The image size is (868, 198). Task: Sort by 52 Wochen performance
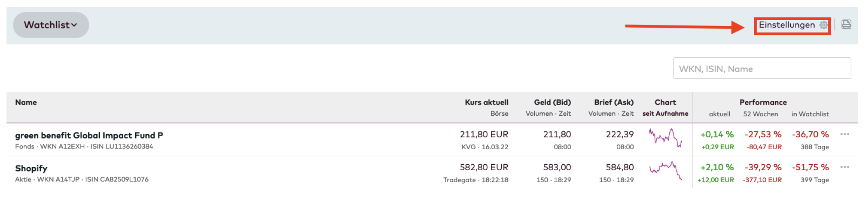(760, 114)
